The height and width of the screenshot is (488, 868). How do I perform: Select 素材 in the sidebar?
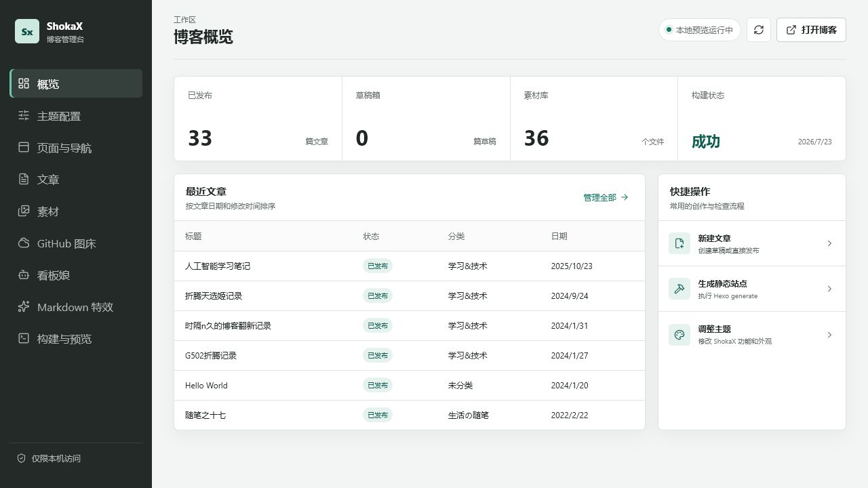click(x=76, y=211)
